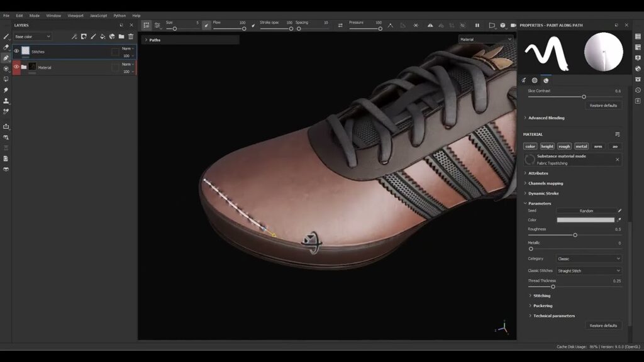
Task: Open the 3D view cube icon
Action: coord(502,25)
